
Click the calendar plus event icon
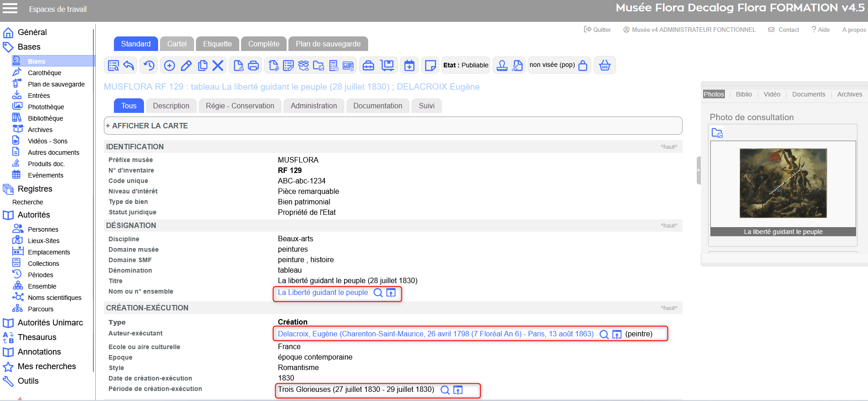coord(410,66)
